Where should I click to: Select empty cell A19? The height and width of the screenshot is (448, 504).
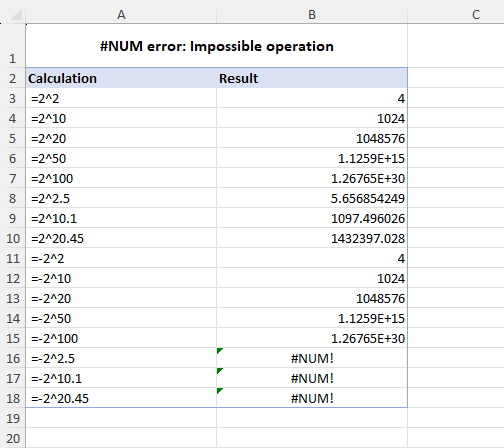click(x=121, y=418)
